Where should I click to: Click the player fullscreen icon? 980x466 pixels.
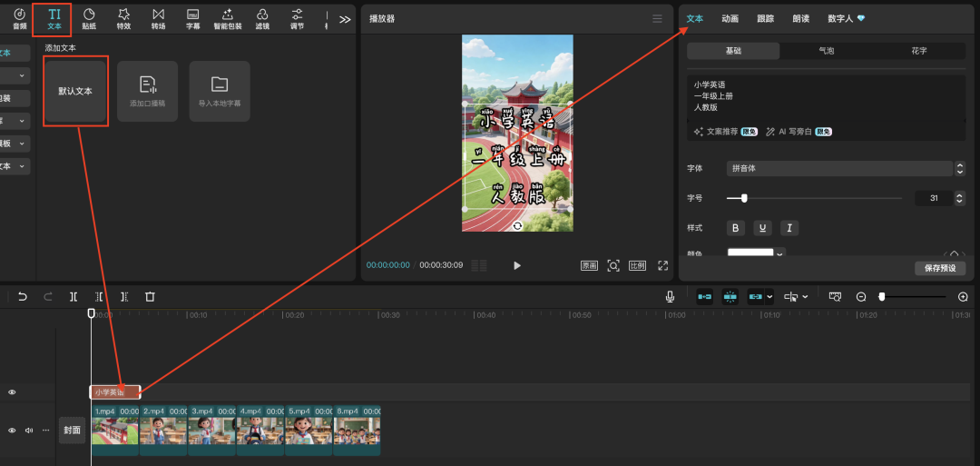click(662, 265)
